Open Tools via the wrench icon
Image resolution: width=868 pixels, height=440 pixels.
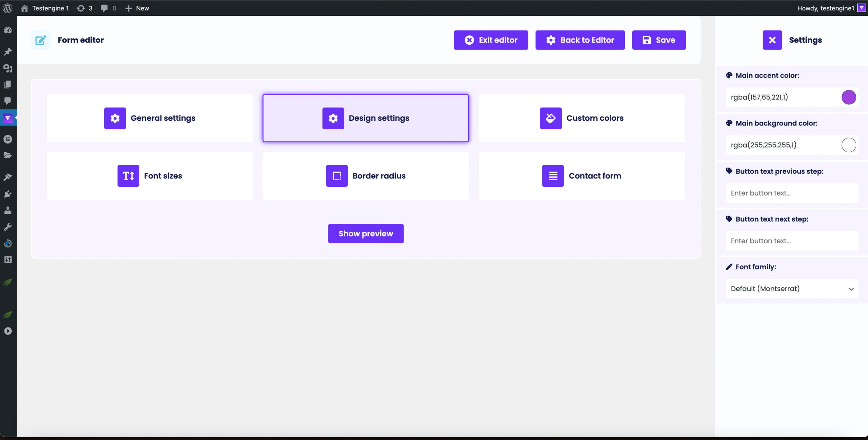[x=8, y=227]
